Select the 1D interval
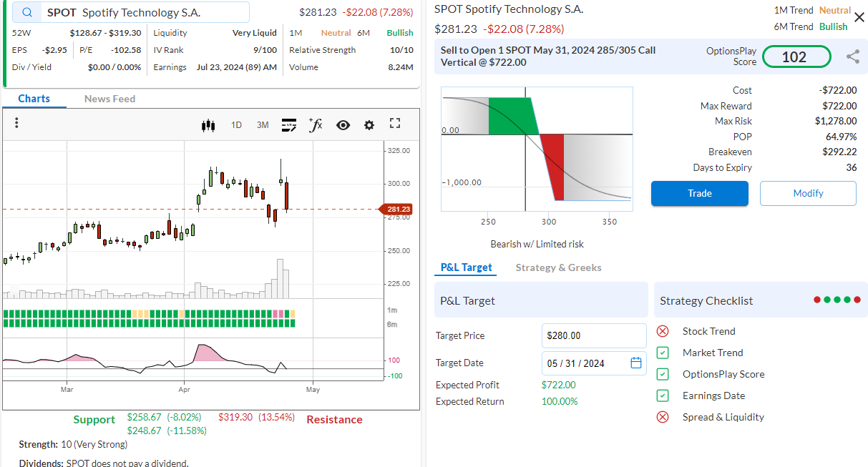Screen dimensions: 868x467 (236, 125)
